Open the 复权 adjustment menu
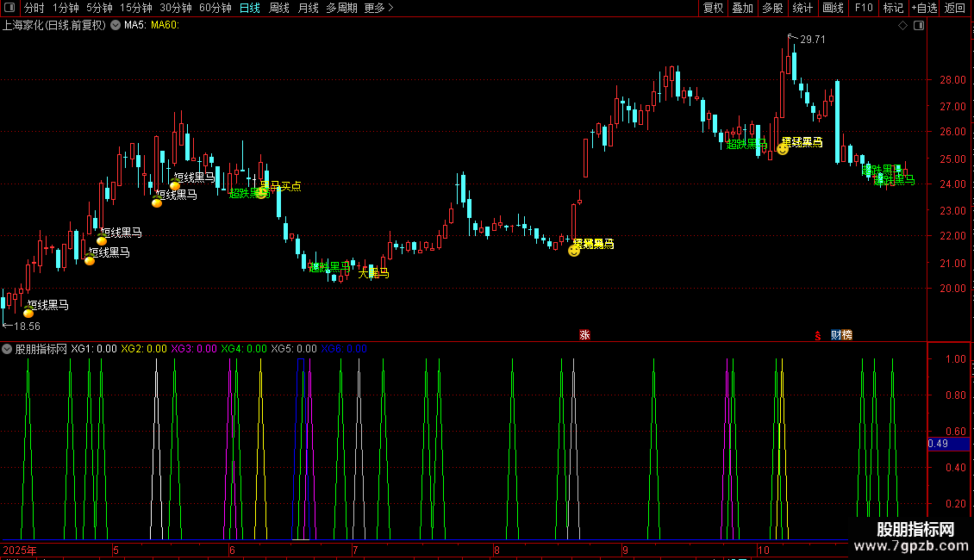 pyautogui.click(x=713, y=8)
